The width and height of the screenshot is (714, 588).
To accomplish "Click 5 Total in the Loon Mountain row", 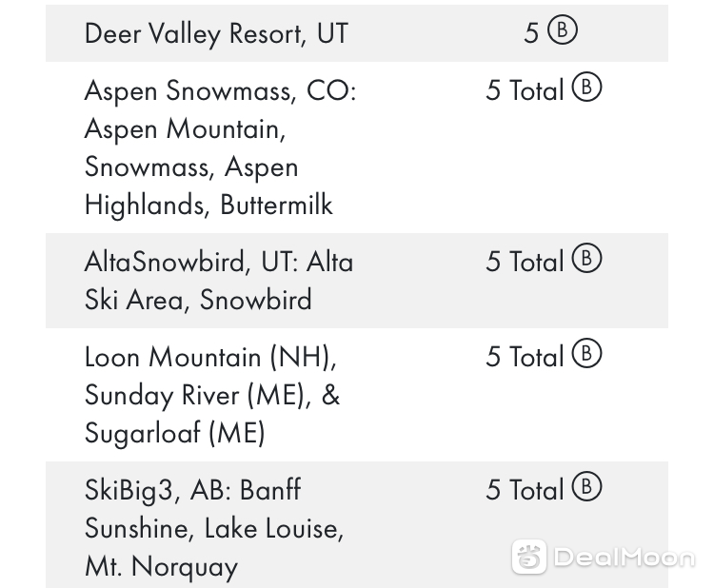I will 525,357.
